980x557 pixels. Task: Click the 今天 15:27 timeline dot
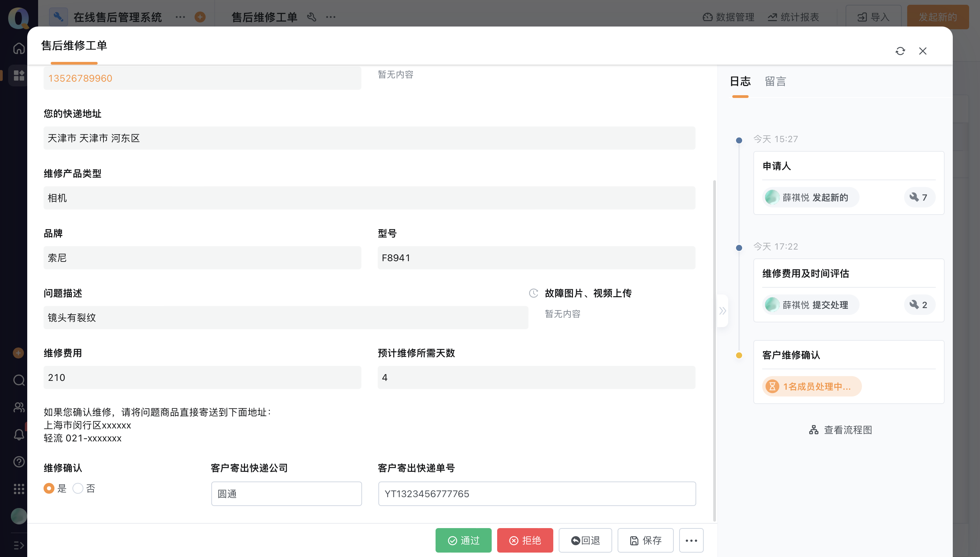click(739, 140)
